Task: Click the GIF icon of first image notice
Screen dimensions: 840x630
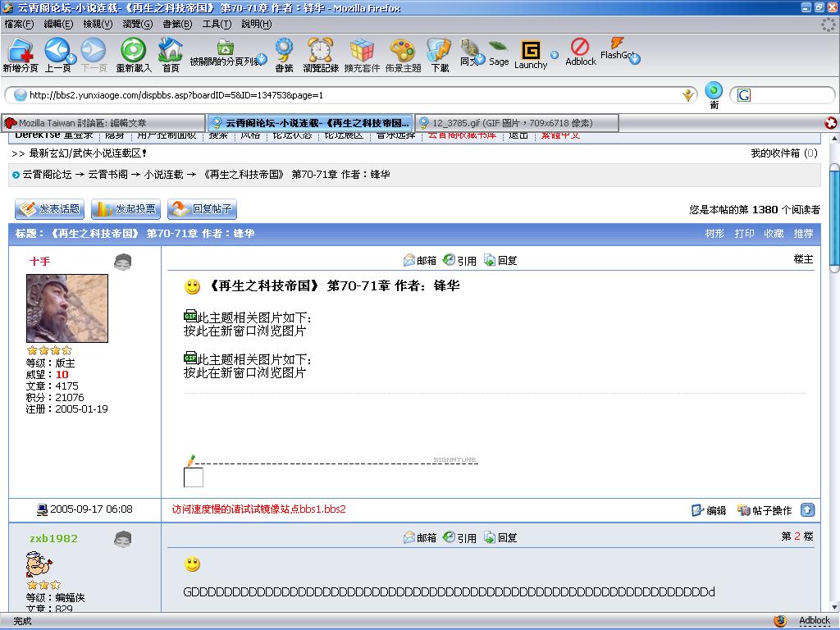Action: [x=190, y=316]
